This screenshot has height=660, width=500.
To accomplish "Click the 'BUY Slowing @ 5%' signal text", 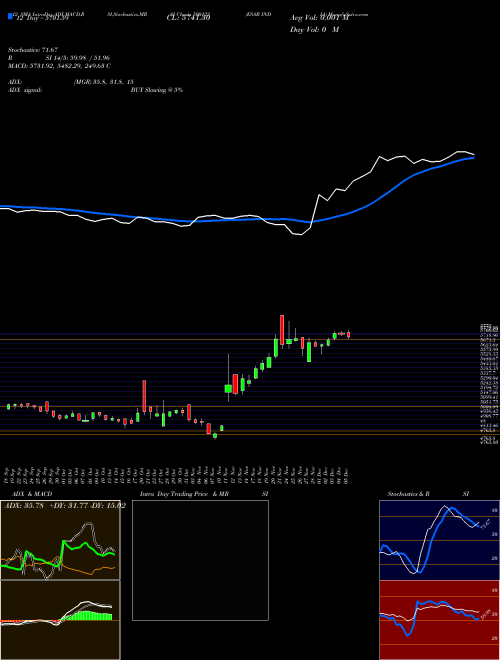I will [x=157, y=90].
